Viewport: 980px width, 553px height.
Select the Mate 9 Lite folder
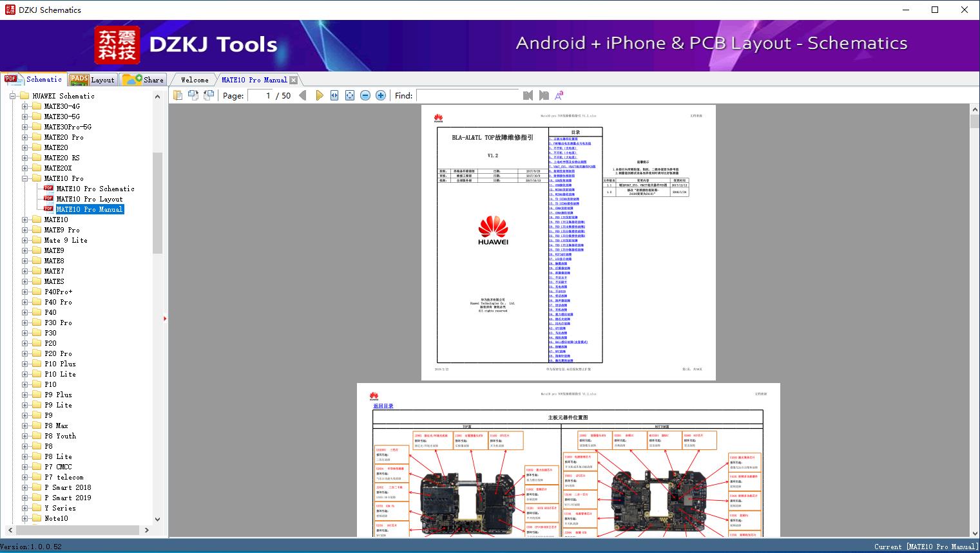point(66,240)
